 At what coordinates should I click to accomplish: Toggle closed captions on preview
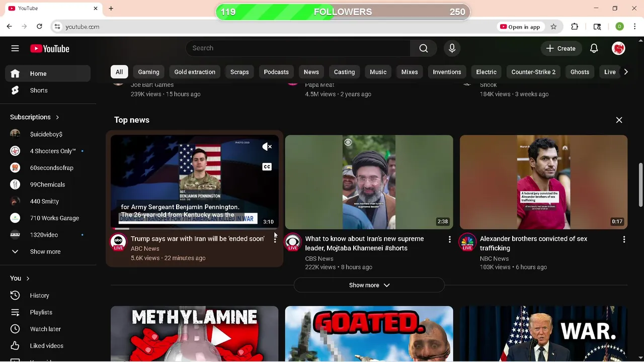[x=267, y=167]
